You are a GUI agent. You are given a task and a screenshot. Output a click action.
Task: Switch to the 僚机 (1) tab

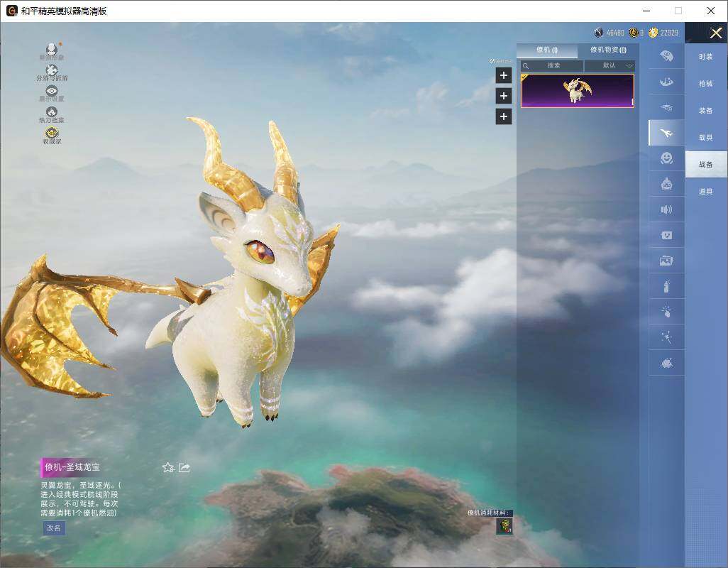tap(547, 50)
